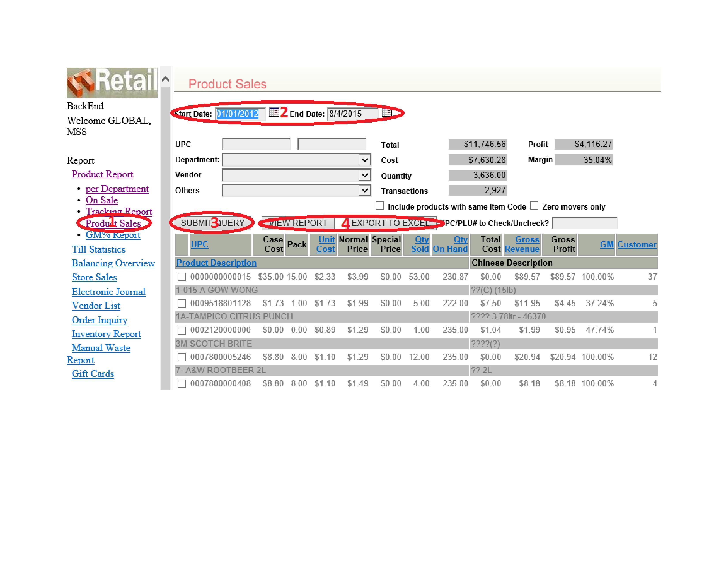728x563 pixels.
Task: Open the Inventory Report
Action: [x=106, y=334]
